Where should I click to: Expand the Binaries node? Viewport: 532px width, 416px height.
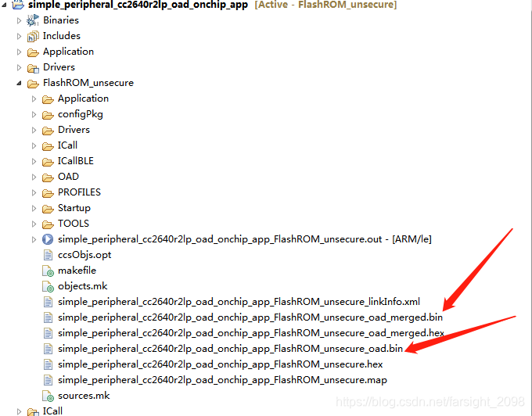[19, 20]
